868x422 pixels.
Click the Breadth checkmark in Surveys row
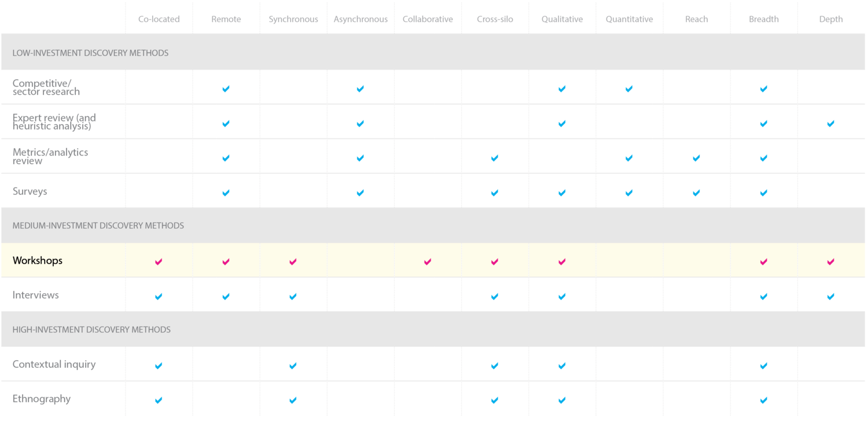[763, 193]
